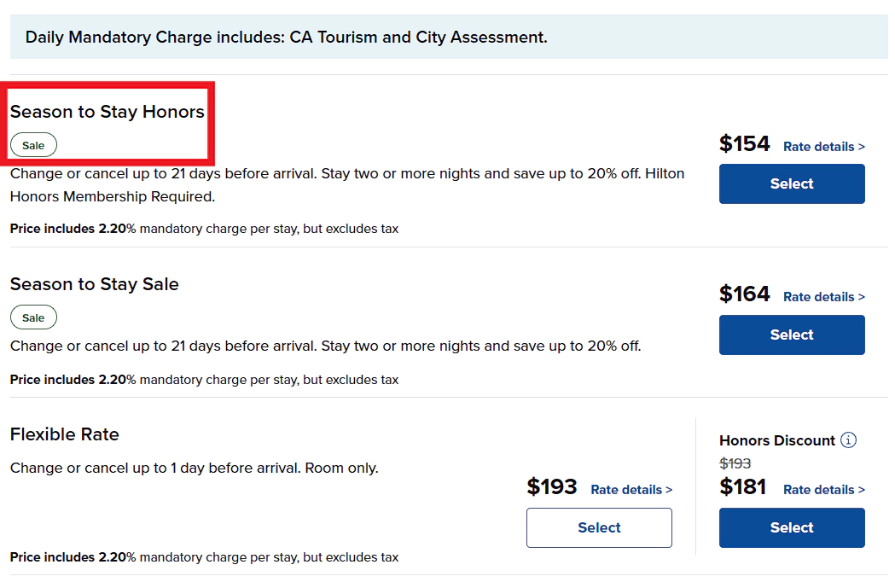
Task: Click the Season to Stay Honors heading
Action: click(x=108, y=112)
